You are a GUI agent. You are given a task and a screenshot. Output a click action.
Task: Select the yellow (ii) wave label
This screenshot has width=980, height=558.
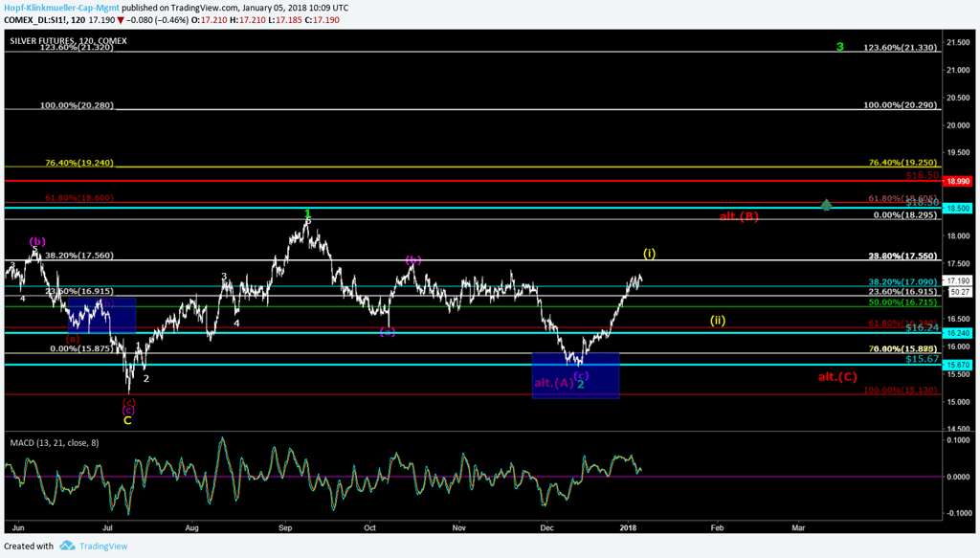718,321
